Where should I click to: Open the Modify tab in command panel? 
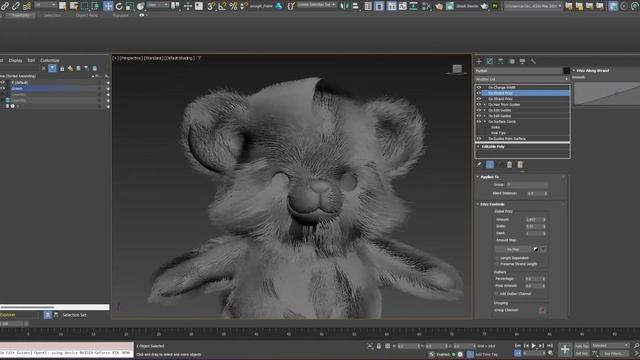click(490, 61)
